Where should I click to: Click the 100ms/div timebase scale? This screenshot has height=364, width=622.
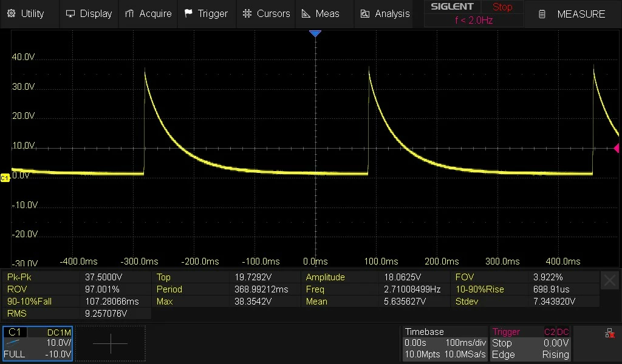pos(466,343)
